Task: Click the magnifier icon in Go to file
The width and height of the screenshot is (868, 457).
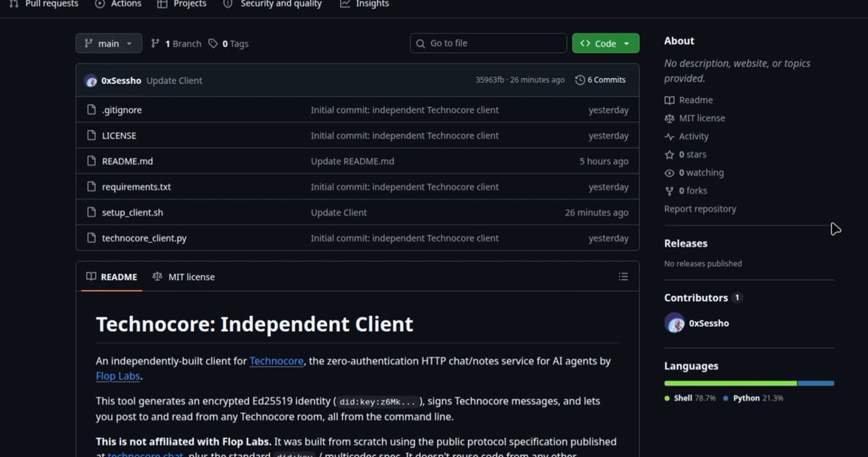Action: pos(421,43)
